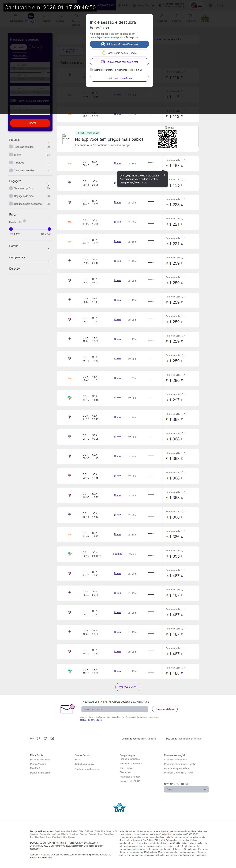Image resolution: width=236 pixels, height=868 pixels.
Task: Click the QR code image in app banner
Action: pyautogui.click(x=168, y=138)
